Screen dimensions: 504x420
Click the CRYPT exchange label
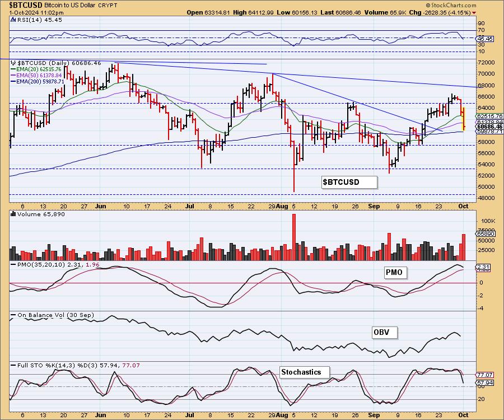pos(109,6)
